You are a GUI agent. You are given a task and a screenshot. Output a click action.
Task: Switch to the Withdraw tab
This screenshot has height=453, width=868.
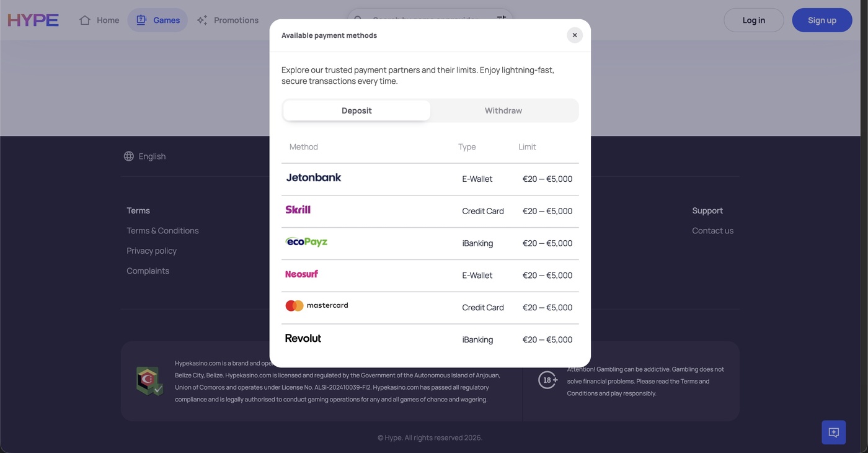tap(503, 110)
